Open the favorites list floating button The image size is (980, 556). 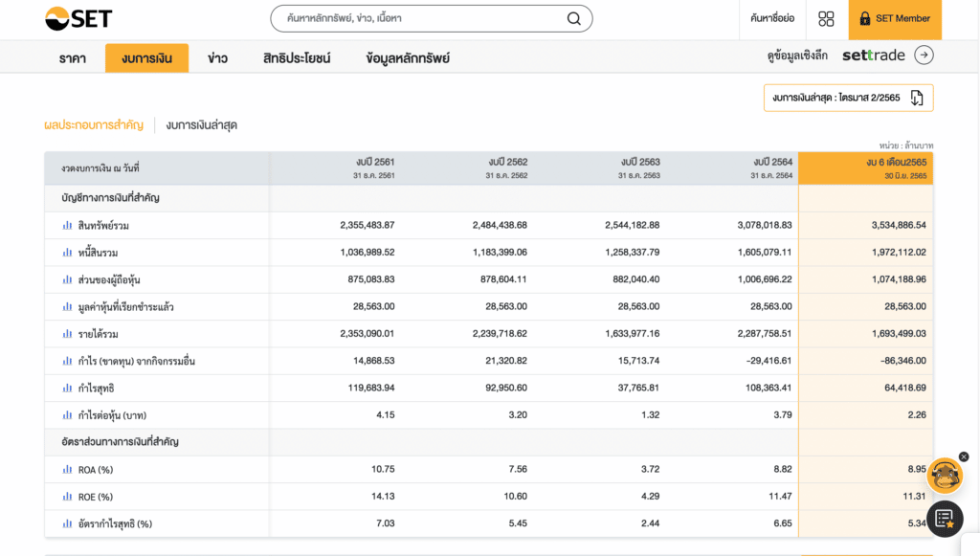point(945,519)
